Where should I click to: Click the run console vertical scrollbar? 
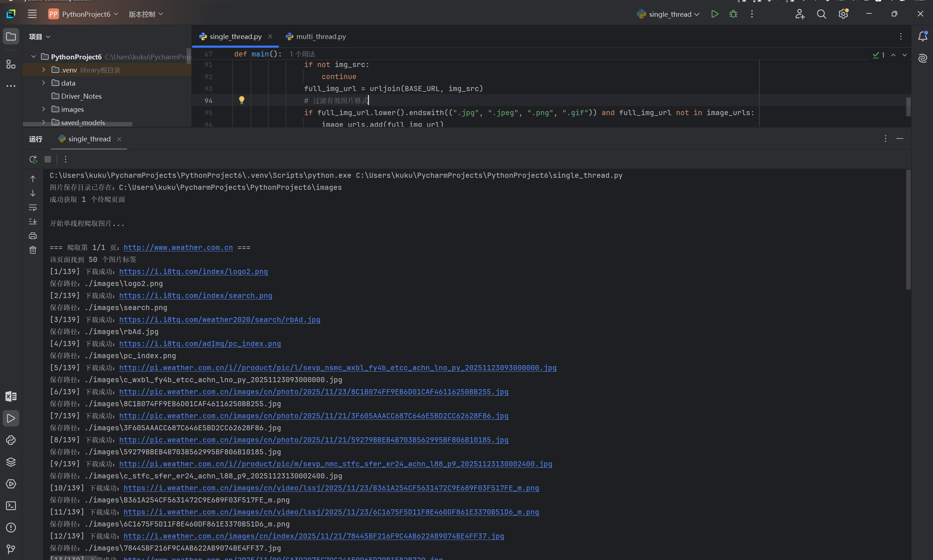908,230
